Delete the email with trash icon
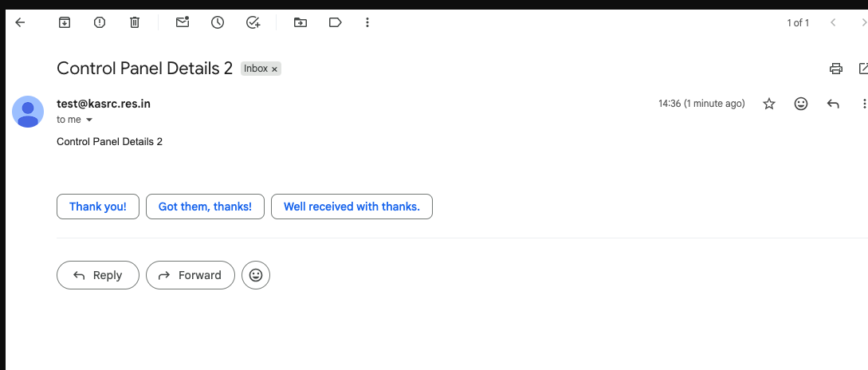The height and width of the screenshot is (370, 868). [135, 22]
